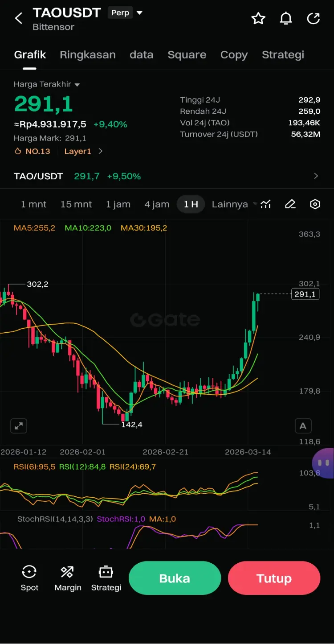Tap the MA5:255,2 indicator label
The image size is (334, 644).
click(34, 228)
